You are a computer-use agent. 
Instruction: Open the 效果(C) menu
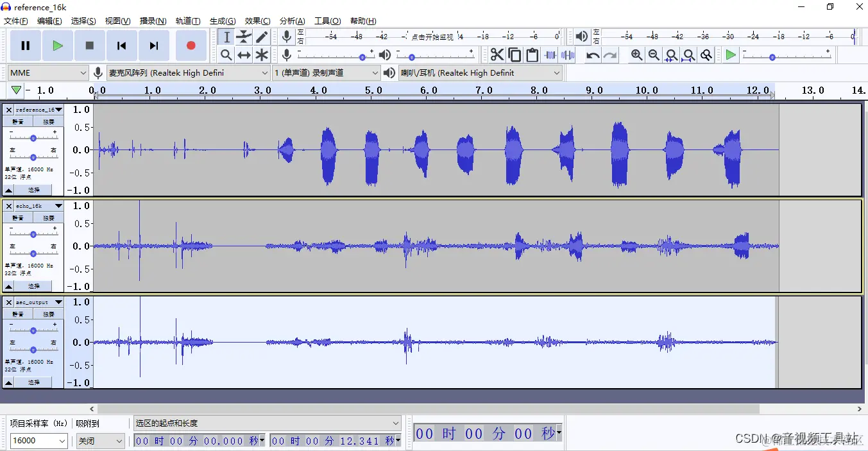pyautogui.click(x=257, y=21)
